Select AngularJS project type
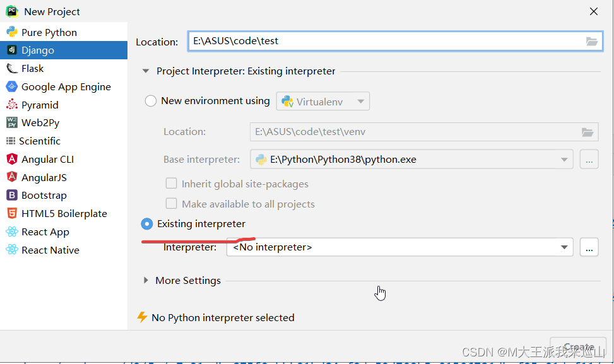The width and height of the screenshot is (614, 364). [x=64, y=177]
